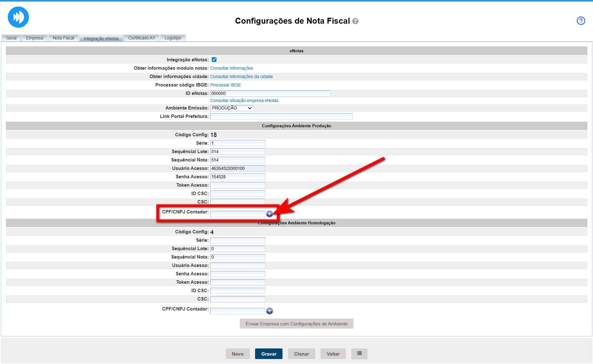Screen dimensions: 593x364
Task: Click the Link Portal Prefeitura text field
Action: tap(281, 116)
